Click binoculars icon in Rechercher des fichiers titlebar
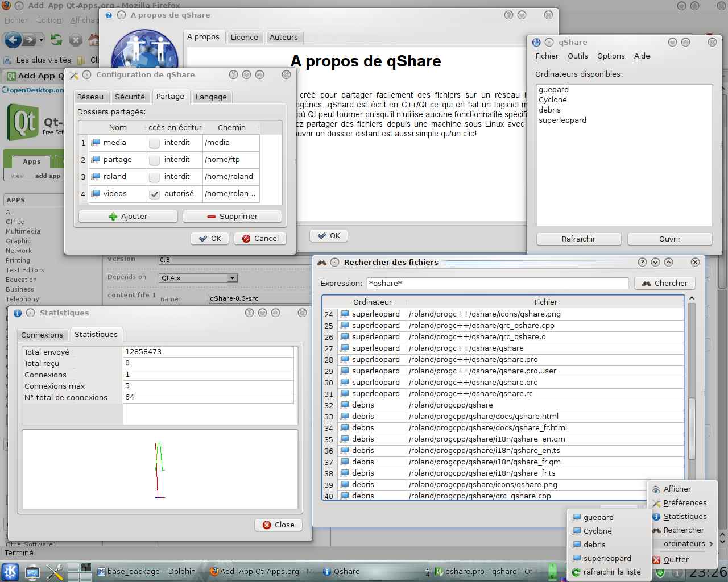Viewport: 728px width, 582px height. pyautogui.click(x=322, y=262)
